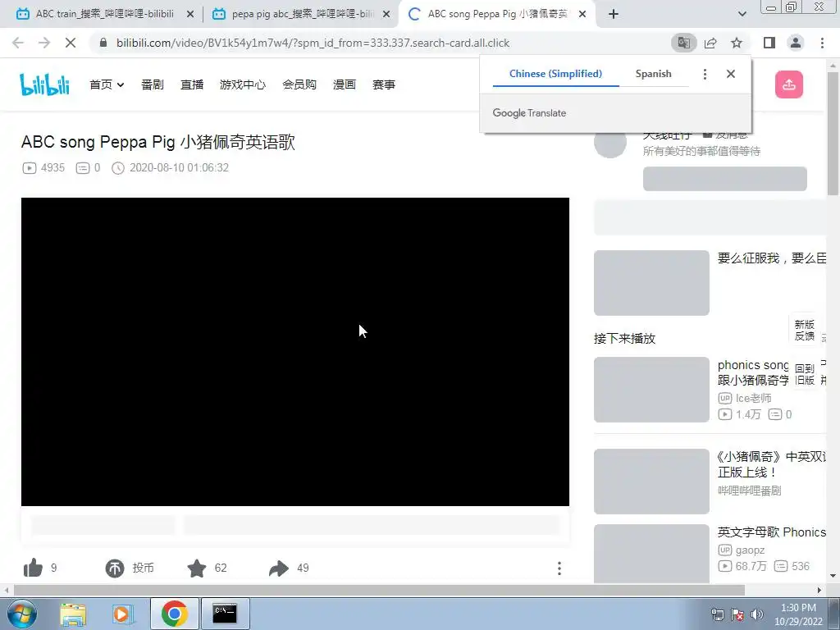The height and width of the screenshot is (630, 840).
Task: Open File Explorer from taskbar
Action: tap(73, 614)
